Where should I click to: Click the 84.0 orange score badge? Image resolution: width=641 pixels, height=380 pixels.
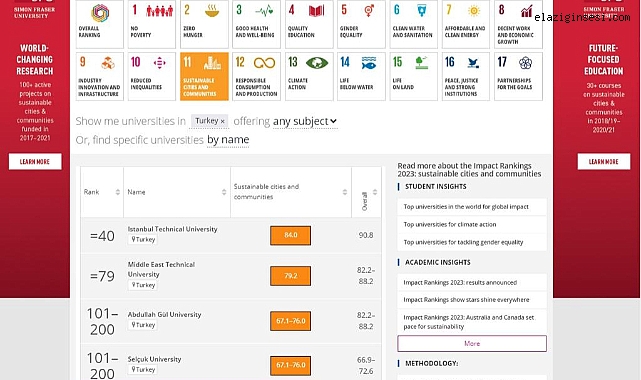pos(291,235)
